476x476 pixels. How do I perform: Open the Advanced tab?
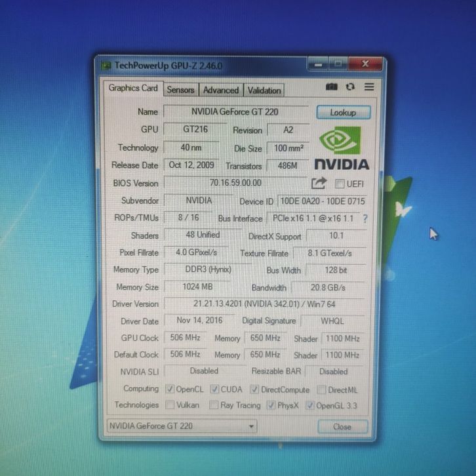tap(221, 90)
